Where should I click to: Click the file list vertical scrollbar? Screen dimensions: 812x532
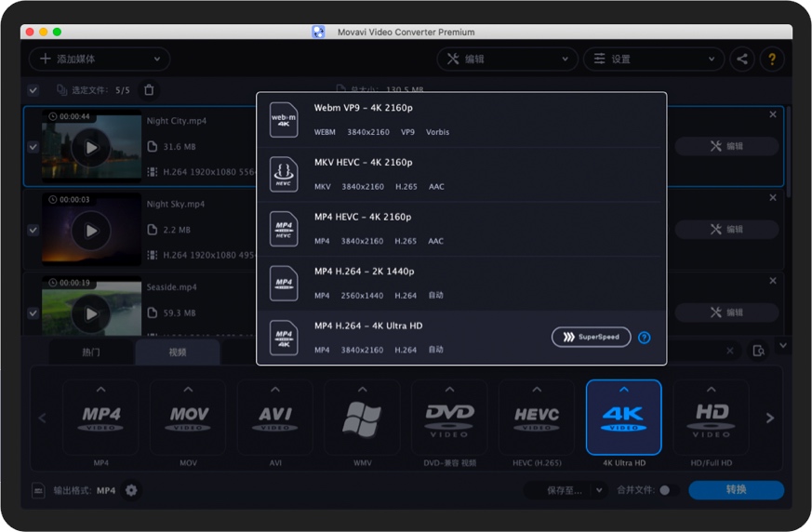(788, 152)
